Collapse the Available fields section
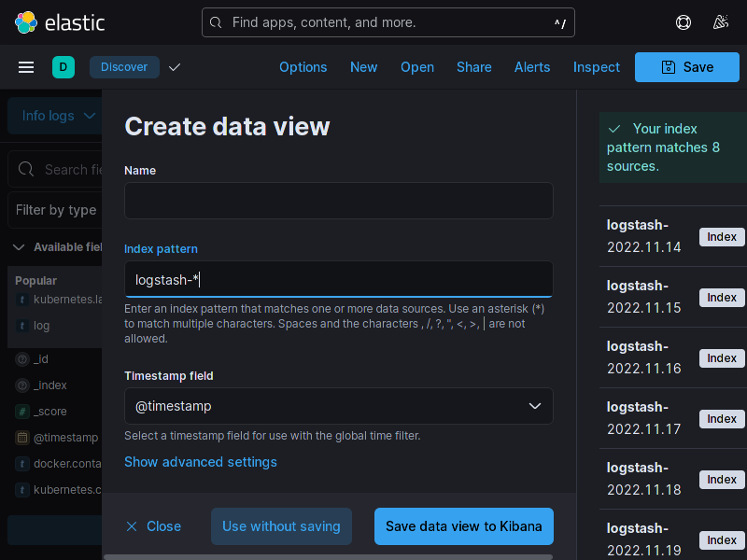 (x=19, y=246)
